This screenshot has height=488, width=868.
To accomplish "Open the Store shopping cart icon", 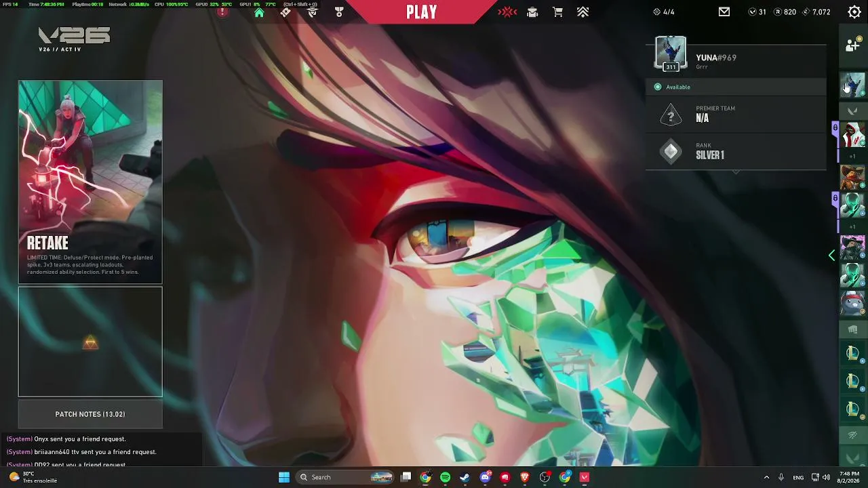I will 557,12.
